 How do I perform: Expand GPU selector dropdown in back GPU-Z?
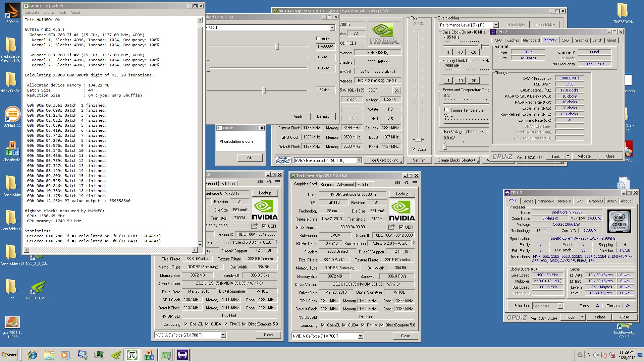(x=223, y=335)
